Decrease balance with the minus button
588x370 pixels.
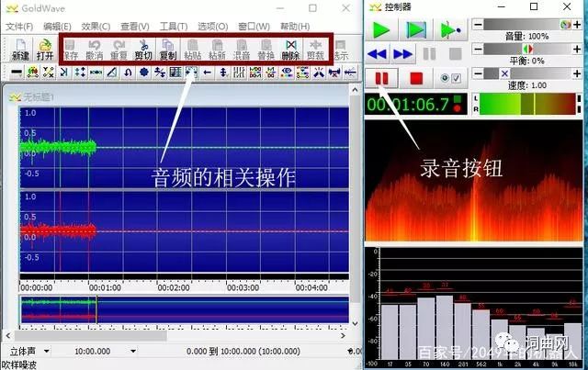pyautogui.click(x=478, y=49)
